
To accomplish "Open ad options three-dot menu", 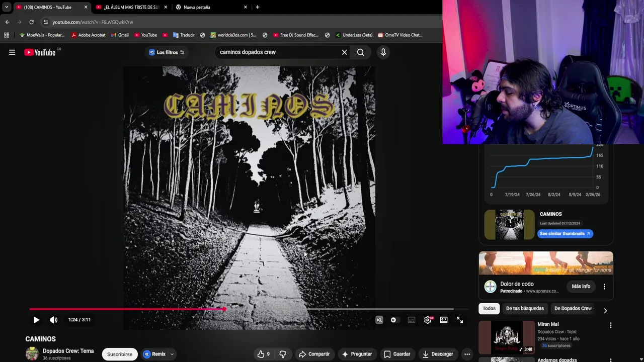I will click(604, 287).
